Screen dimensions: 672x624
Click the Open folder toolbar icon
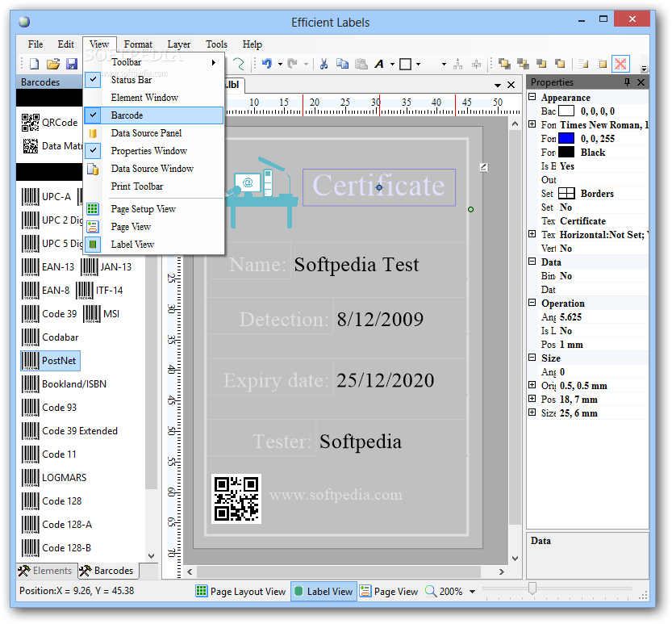click(53, 65)
